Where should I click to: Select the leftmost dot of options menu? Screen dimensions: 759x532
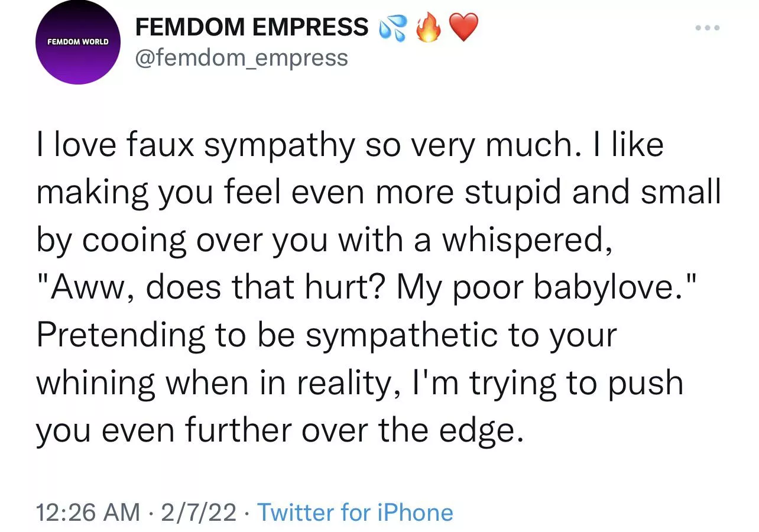pos(698,27)
